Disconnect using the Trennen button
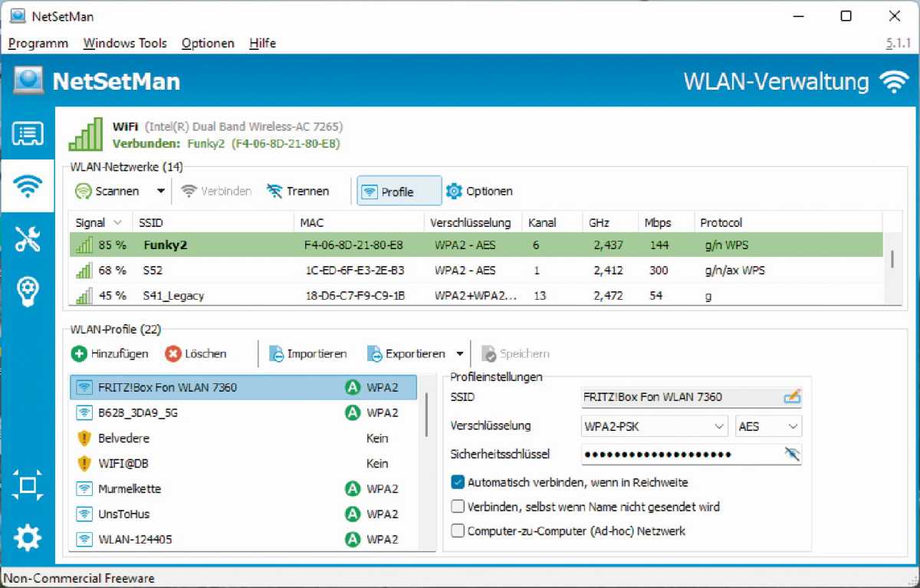 coord(297,191)
